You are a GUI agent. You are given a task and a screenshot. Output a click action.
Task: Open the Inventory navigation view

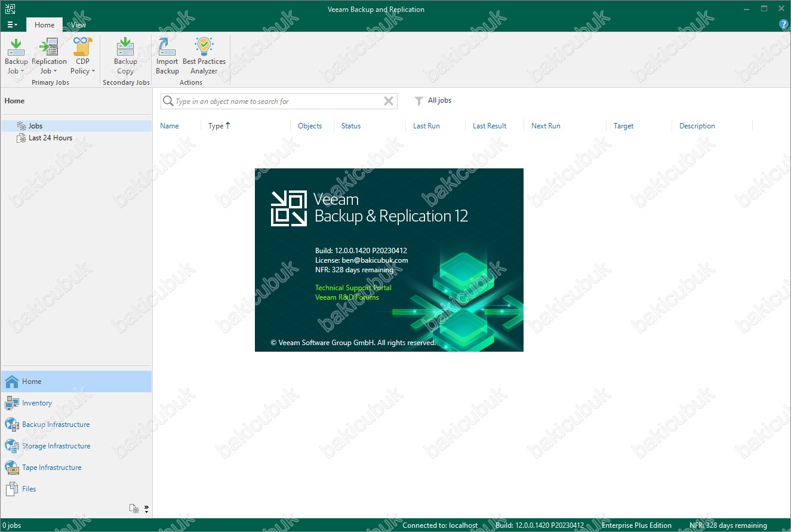pos(76,403)
